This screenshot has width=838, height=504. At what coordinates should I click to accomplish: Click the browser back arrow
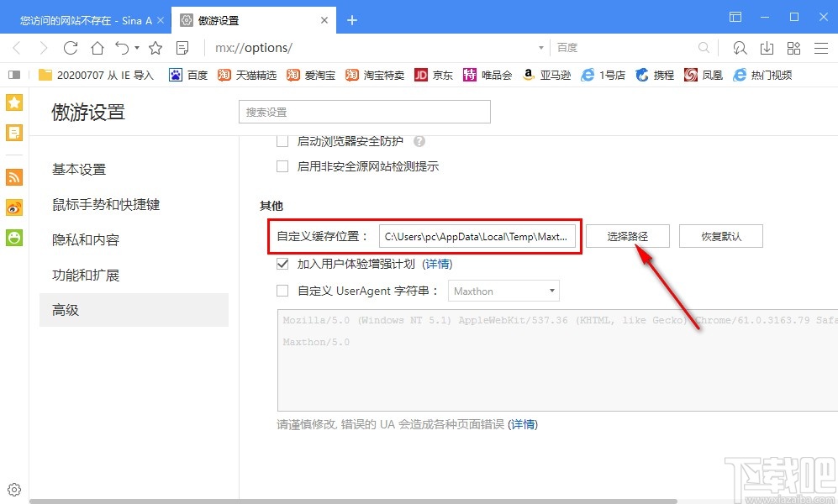[17, 48]
